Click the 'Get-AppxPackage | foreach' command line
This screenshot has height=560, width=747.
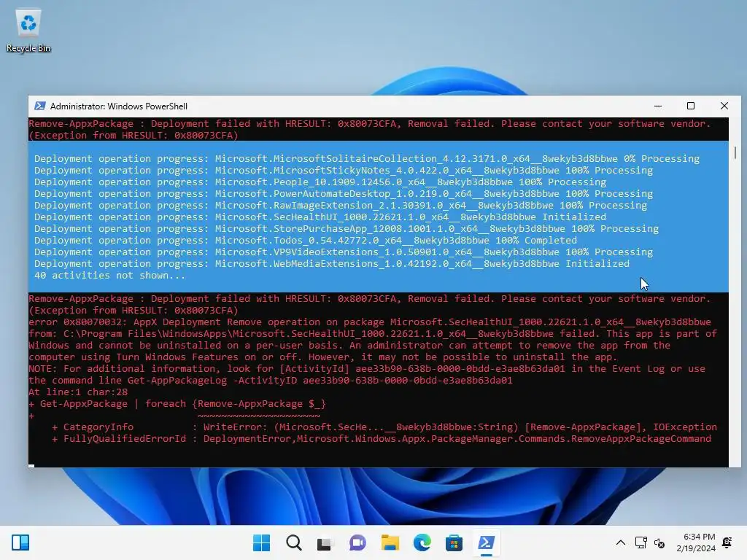[x=177, y=404]
